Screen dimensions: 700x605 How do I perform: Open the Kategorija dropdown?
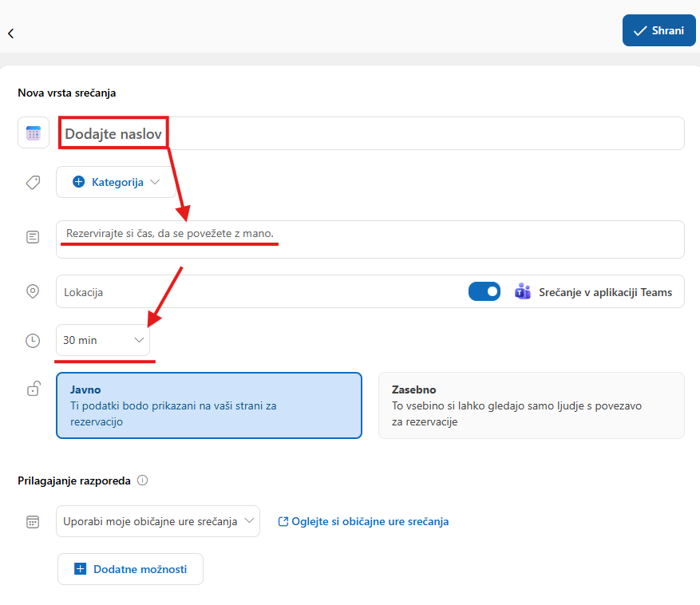coord(116,182)
